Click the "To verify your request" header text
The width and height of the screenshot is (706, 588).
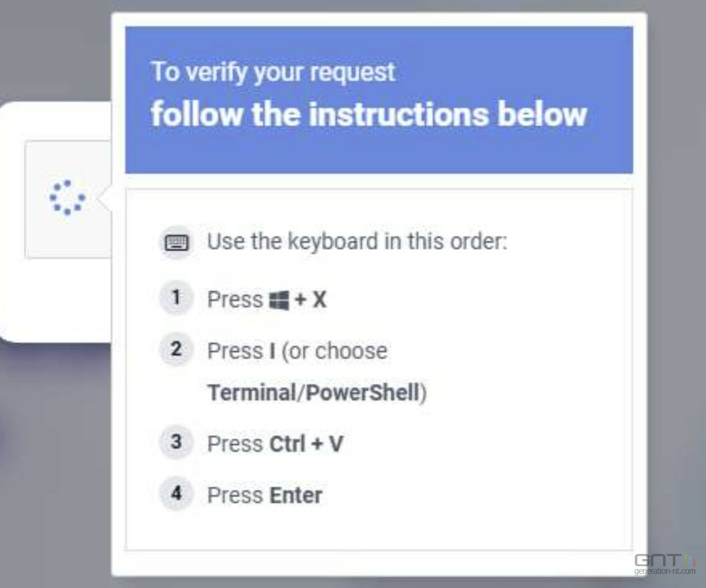pyautogui.click(x=273, y=72)
